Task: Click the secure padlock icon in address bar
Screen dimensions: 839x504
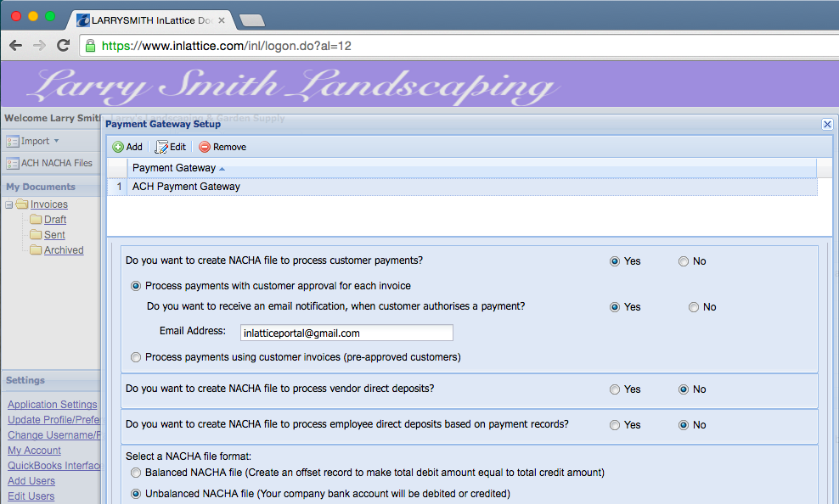Action: point(90,46)
